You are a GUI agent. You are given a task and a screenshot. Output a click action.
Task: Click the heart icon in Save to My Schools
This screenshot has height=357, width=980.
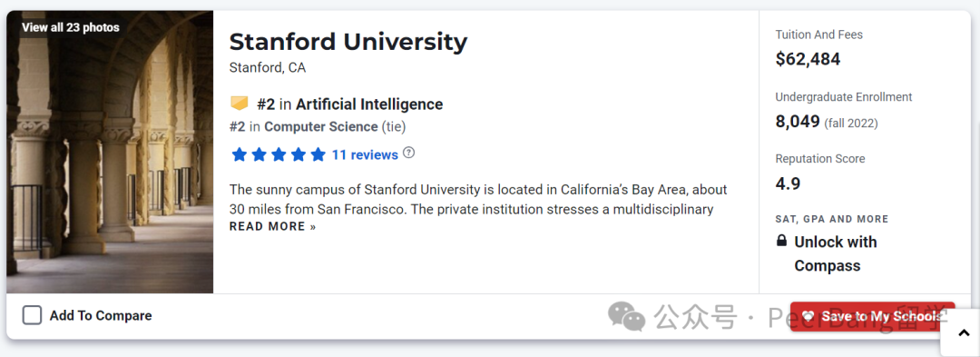pyautogui.click(x=808, y=316)
